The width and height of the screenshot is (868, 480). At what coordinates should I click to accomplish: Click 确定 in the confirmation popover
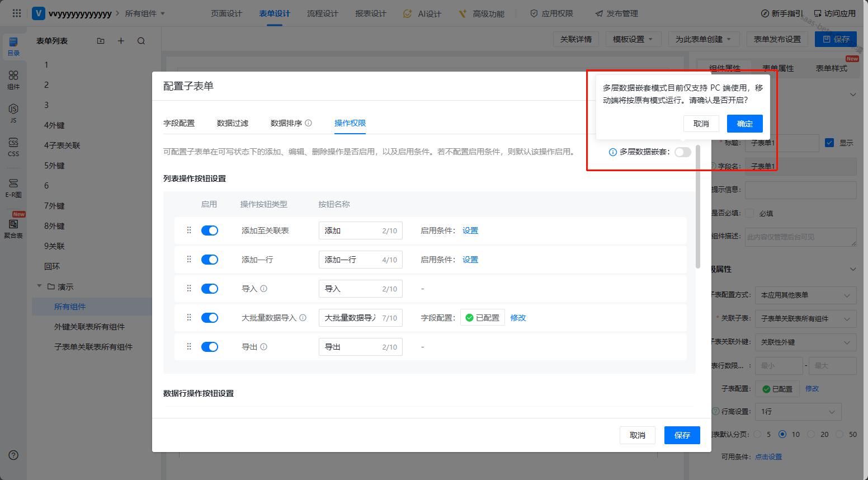[x=744, y=124]
